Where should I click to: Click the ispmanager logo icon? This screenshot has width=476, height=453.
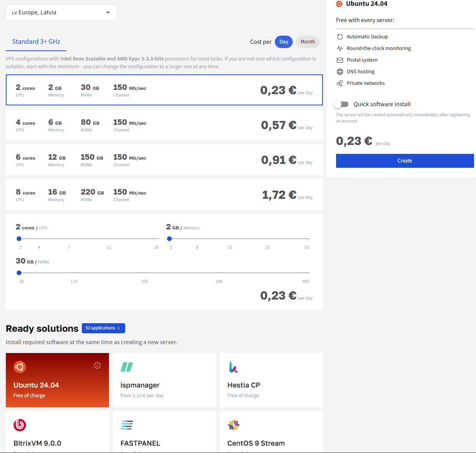pyautogui.click(x=127, y=367)
